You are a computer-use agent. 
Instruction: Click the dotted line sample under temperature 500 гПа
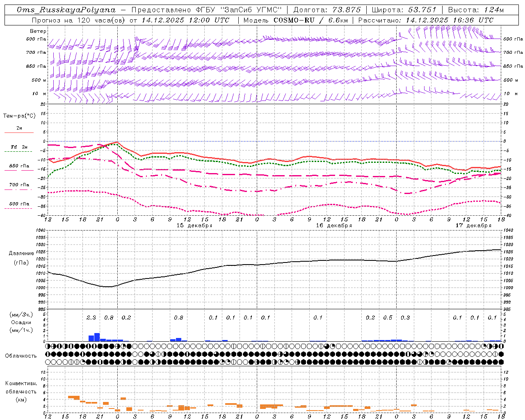point(19,208)
